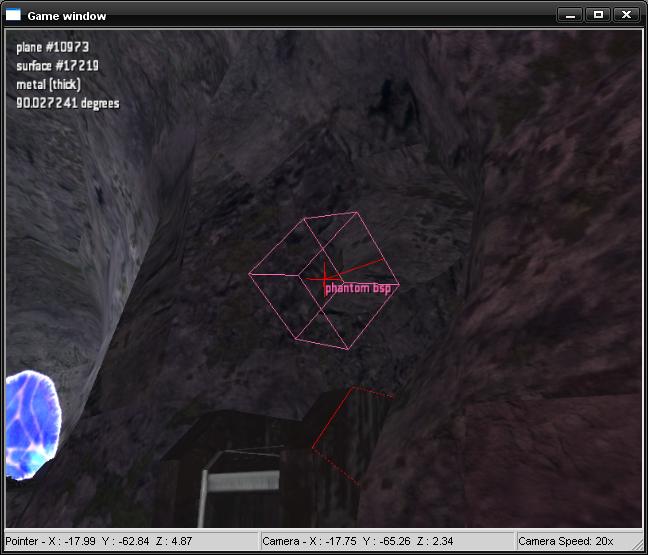Screen dimensions: 648x555
Task: Click the white sign board on the building
Action: 244,481
